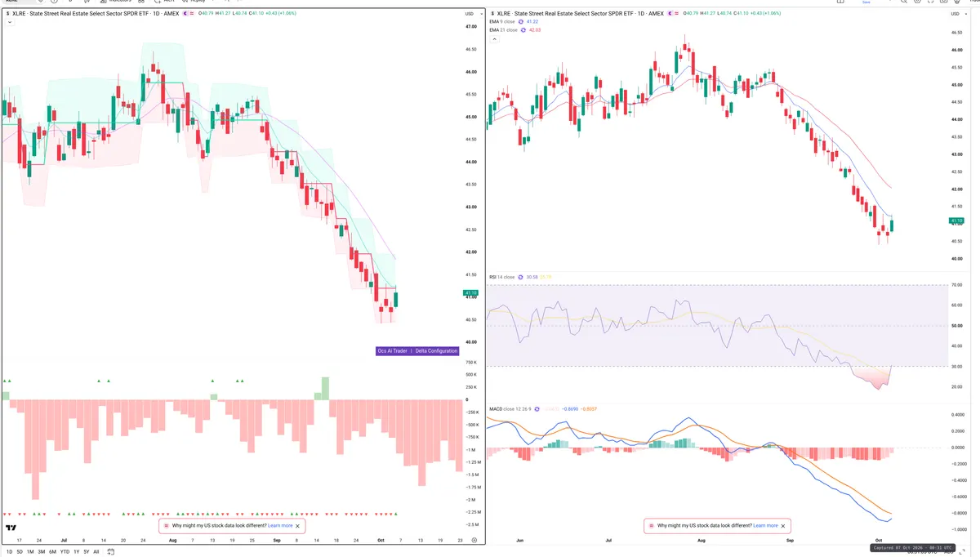Image resolution: width=980 pixels, height=557 pixels.
Task: Collapse the right chart's legend chevron under EMA 21
Action: point(494,39)
